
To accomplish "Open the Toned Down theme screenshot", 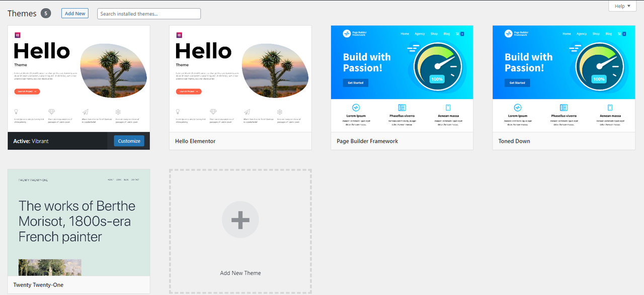I will click(x=563, y=79).
